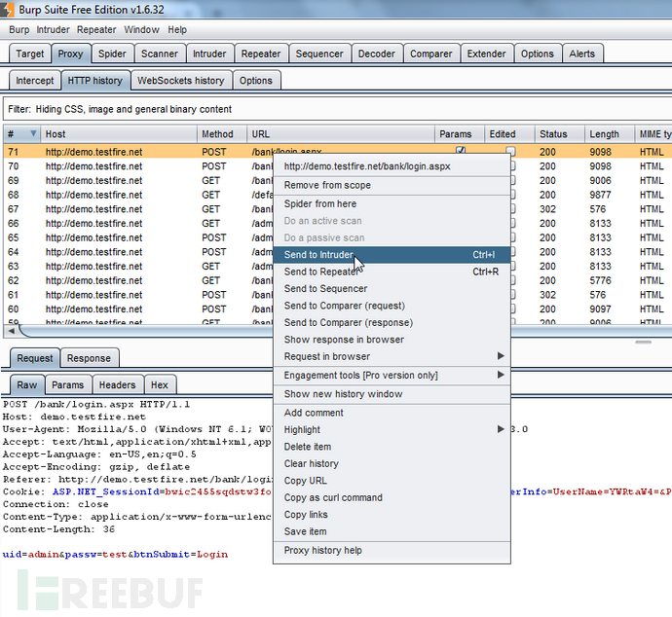The width and height of the screenshot is (672, 617).
Task: Open Proxy history help
Action: coord(392,550)
